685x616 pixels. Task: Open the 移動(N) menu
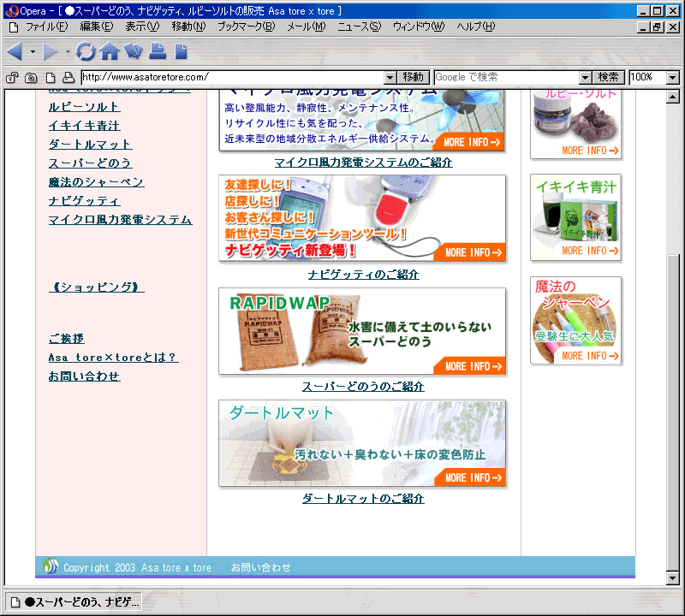[x=188, y=27]
